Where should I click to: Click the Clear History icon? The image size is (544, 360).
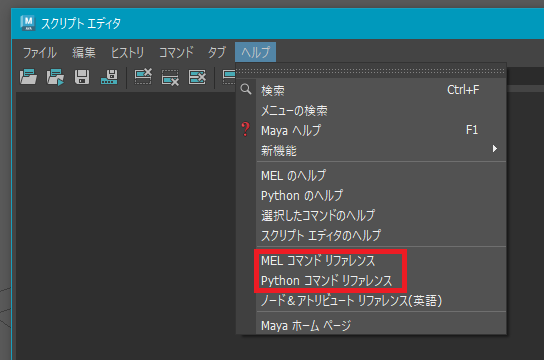tap(143, 77)
